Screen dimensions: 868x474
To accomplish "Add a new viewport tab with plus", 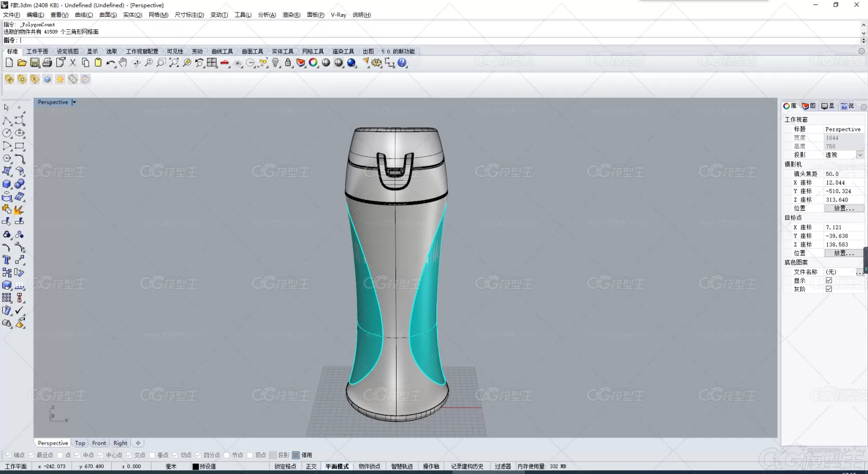I will click(138, 443).
